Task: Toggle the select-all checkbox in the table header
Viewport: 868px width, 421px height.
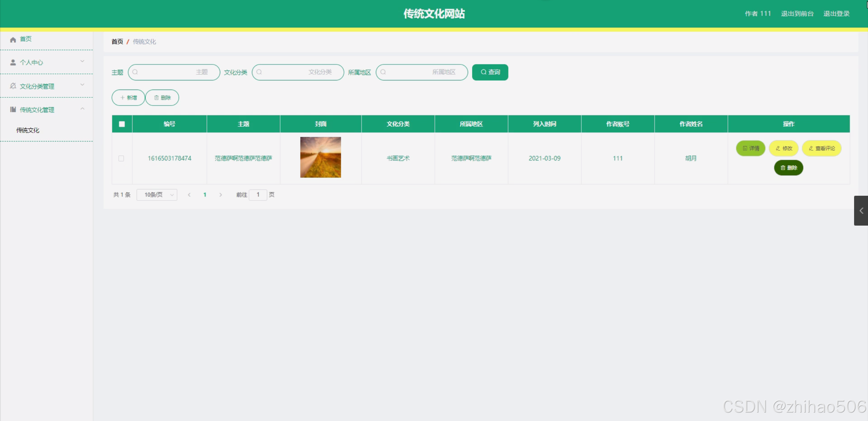Action: pyautogui.click(x=122, y=124)
